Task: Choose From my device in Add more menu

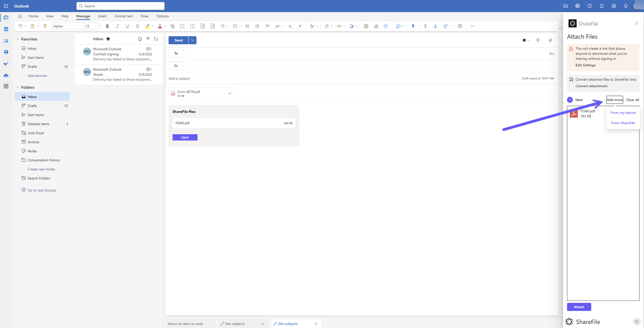Action: click(x=623, y=113)
